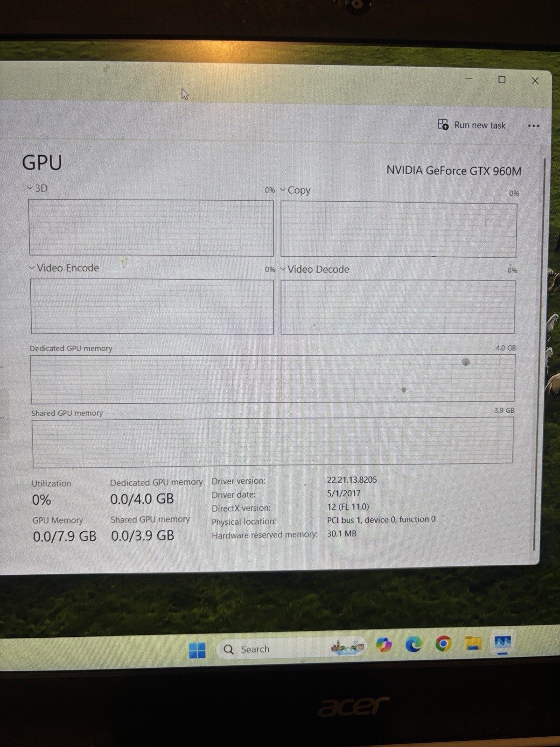Open the three-dot more options menu
The height and width of the screenshot is (747, 560).
[534, 126]
